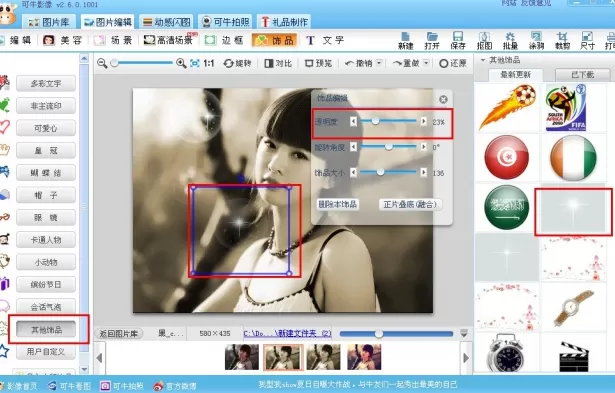Viewport: 615px width, 393px height.
Task: Select the 边框 menu
Action: [x=225, y=40]
